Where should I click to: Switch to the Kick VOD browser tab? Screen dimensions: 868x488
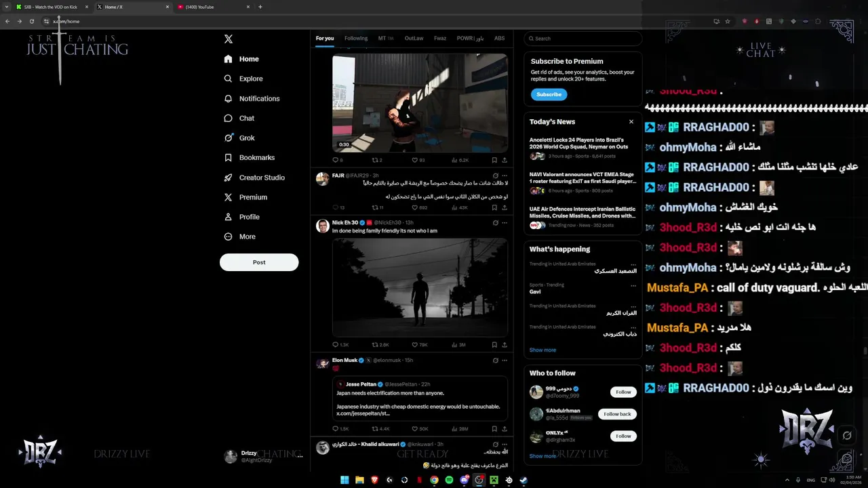[x=52, y=7]
